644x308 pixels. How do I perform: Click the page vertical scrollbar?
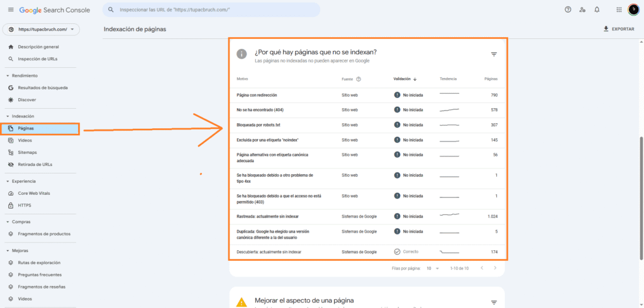coord(641,199)
